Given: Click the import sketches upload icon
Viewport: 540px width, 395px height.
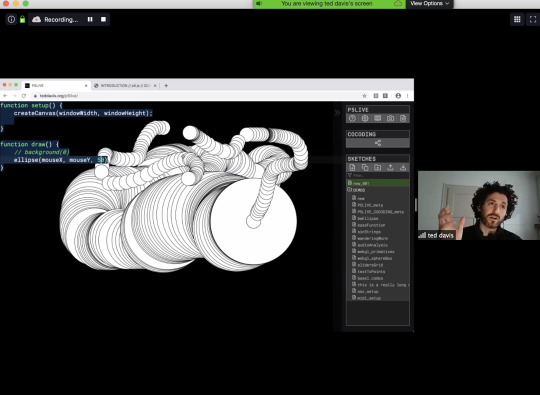Looking at the screenshot, I should point(390,167).
